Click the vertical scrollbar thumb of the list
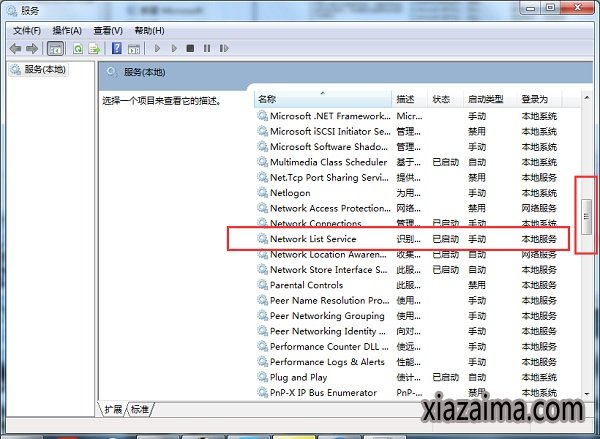Image resolution: width=600 pixels, height=439 pixels. 586,217
